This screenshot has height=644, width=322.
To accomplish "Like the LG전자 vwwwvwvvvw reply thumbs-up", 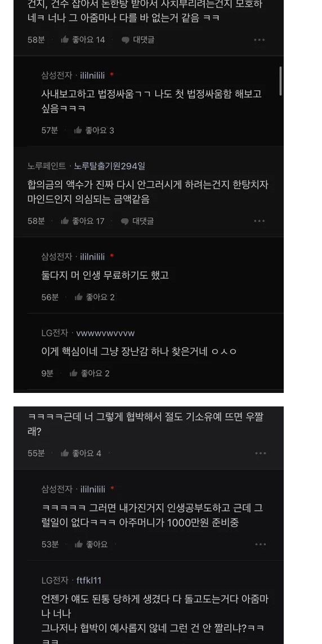I will click(90, 373).
